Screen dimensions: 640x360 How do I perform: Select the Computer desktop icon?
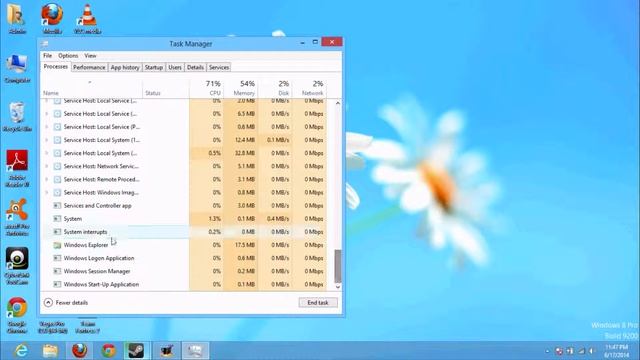17,68
